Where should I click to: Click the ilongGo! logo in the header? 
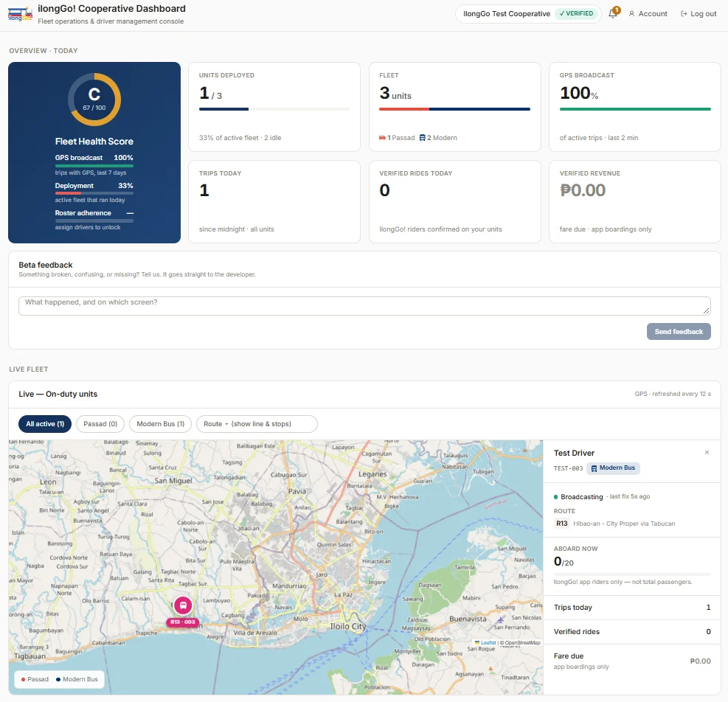pyautogui.click(x=20, y=15)
